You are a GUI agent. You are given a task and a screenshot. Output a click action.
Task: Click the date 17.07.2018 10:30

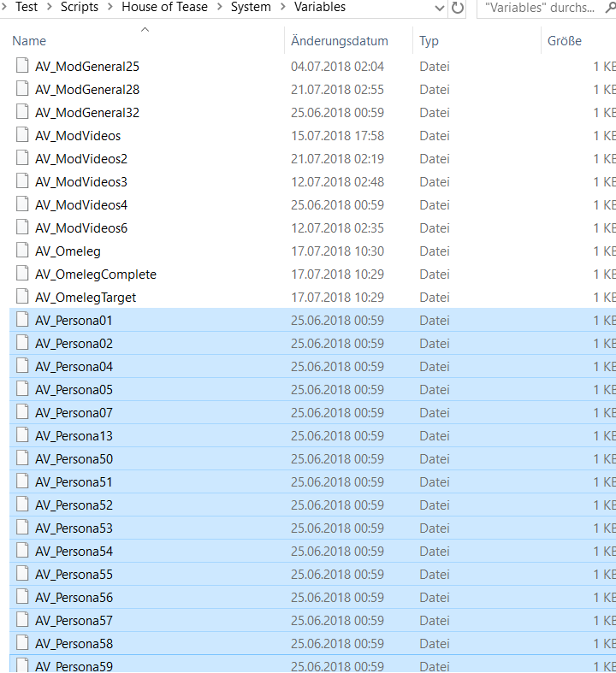[337, 251]
